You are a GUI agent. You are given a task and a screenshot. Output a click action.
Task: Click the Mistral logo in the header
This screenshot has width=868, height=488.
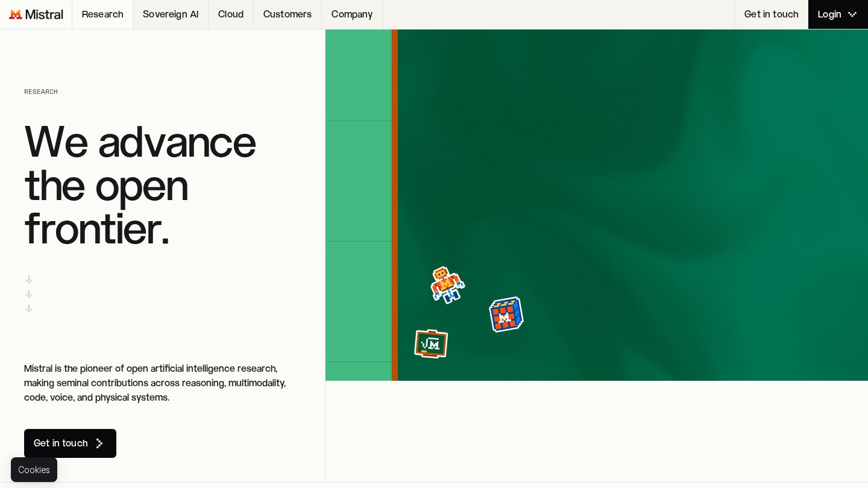(36, 14)
